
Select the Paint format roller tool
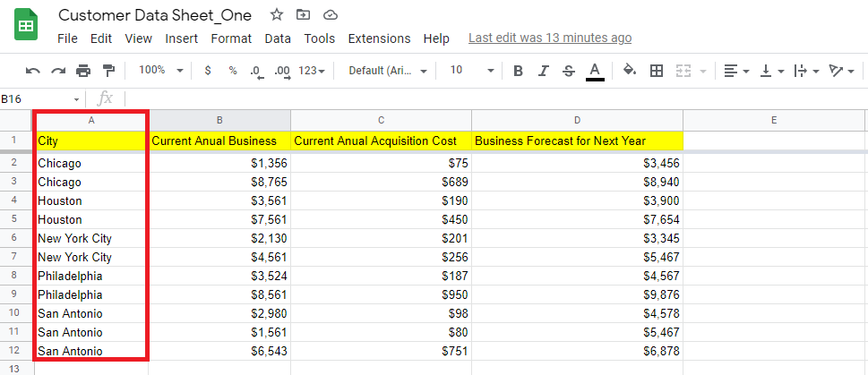pyautogui.click(x=108, y=71)
